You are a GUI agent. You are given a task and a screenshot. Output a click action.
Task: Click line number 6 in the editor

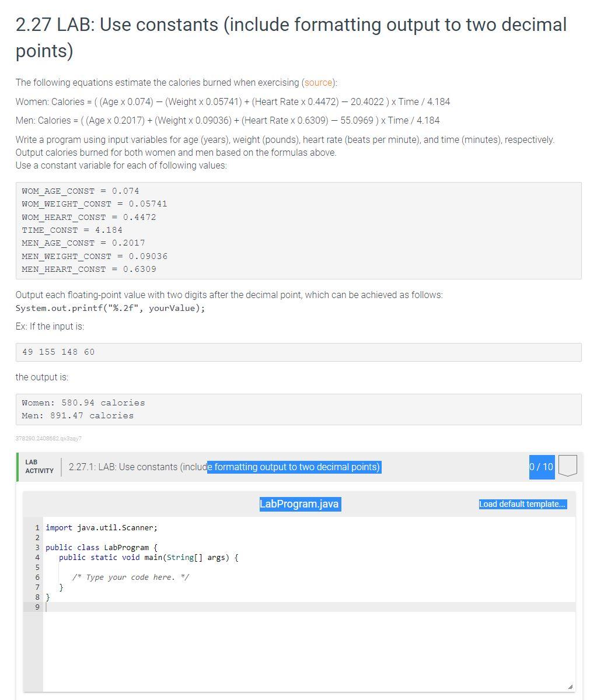pyautogui.click(x=37, y=577)
